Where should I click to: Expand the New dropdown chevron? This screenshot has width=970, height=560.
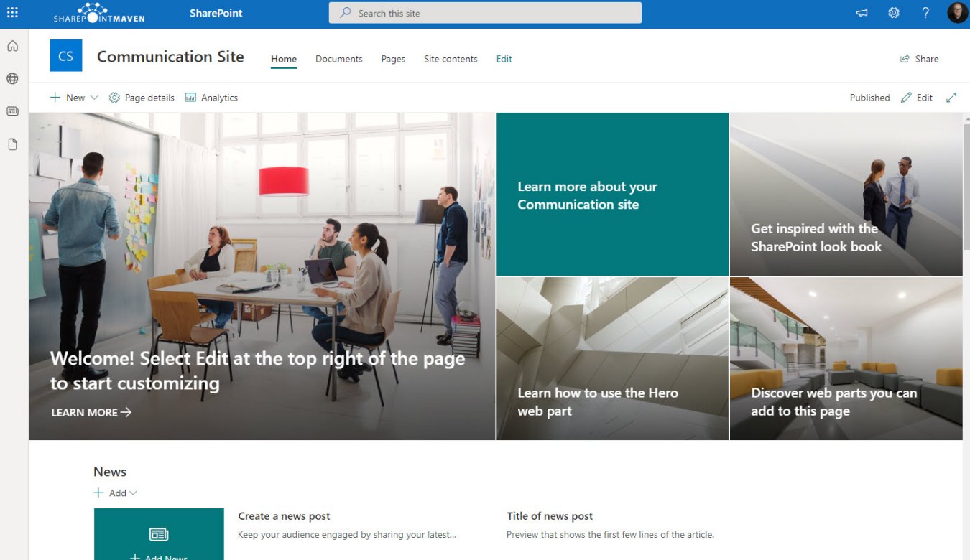click(94, 98)
